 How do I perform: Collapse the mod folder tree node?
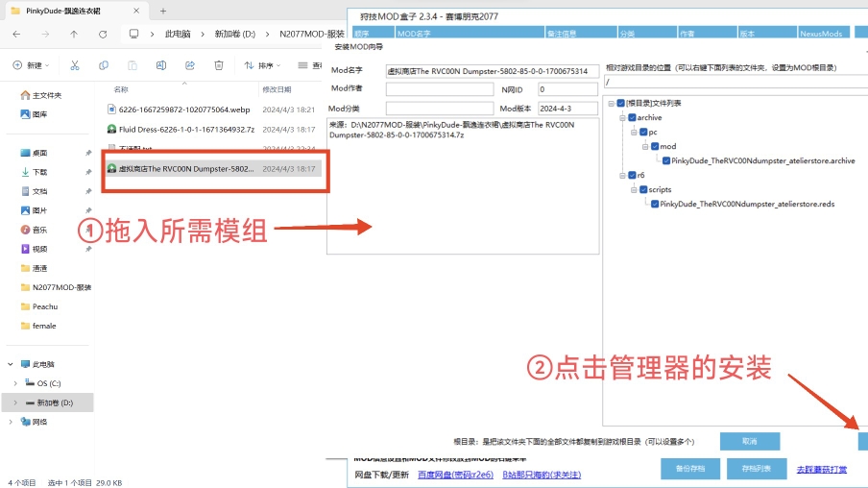click(644, 147)
